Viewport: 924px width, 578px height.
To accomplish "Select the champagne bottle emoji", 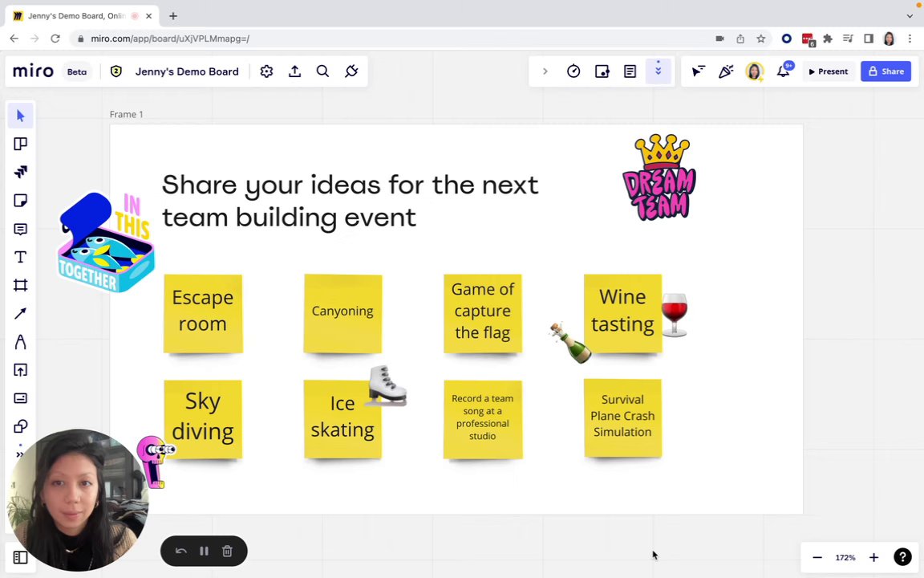I will coord(569,343).
